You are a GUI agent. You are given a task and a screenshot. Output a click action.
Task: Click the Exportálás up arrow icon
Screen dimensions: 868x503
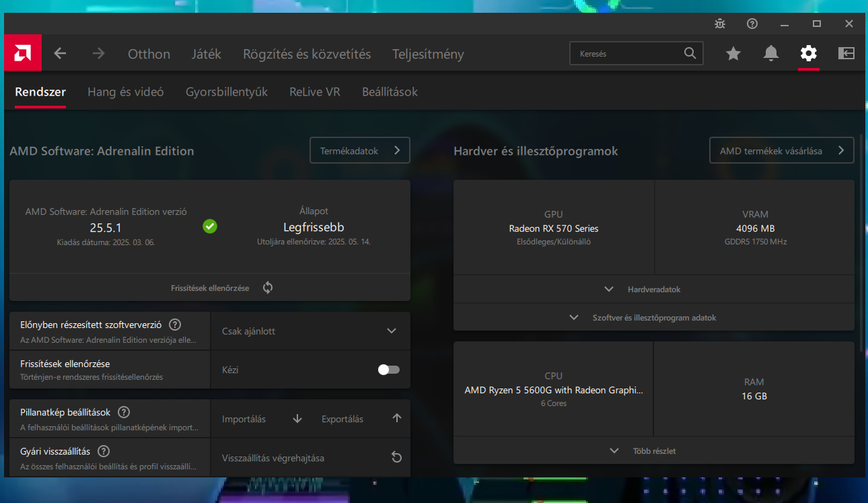pyautogui.click(x=397, y=418)
